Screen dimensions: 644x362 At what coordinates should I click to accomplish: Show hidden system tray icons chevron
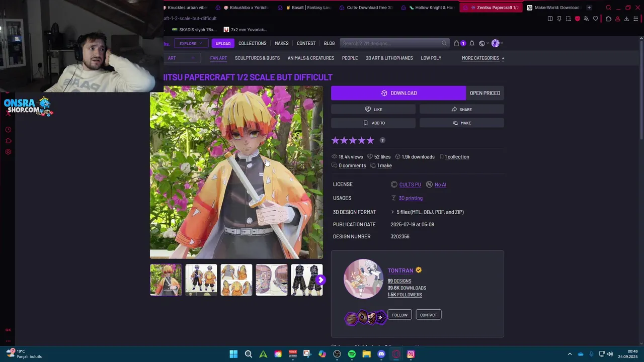pyautogui.click(x=570, y=354)
